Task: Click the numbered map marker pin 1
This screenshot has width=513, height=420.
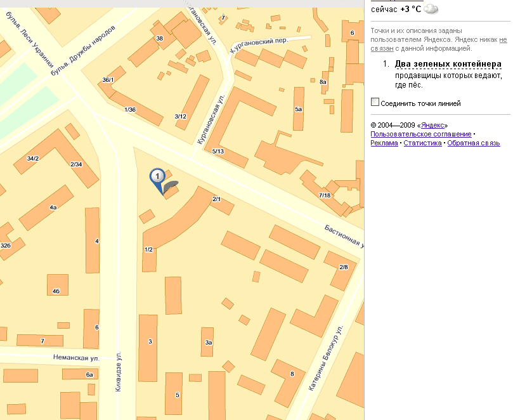Action: tap(157, 177)
